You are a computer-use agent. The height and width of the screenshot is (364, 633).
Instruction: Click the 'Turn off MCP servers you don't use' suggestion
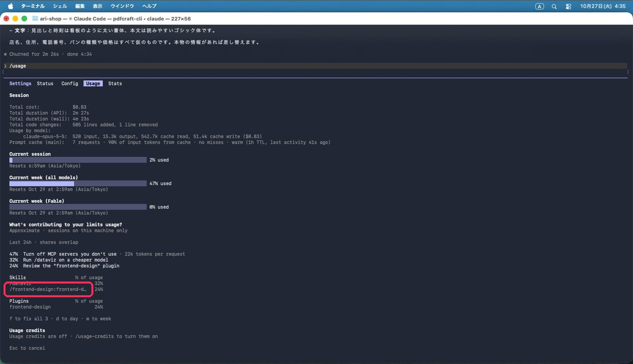click(x=70, y=254)
